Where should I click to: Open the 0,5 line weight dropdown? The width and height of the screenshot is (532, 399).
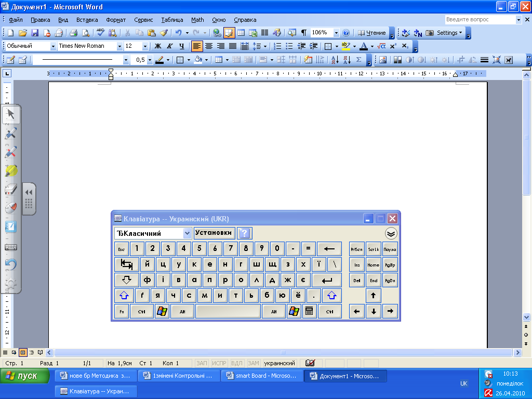[150, 60]
